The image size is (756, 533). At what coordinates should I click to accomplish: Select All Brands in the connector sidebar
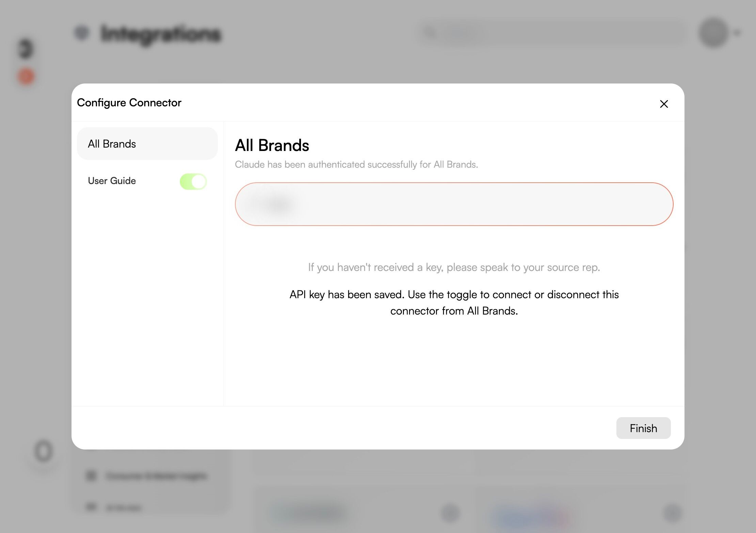coord(147,144)
